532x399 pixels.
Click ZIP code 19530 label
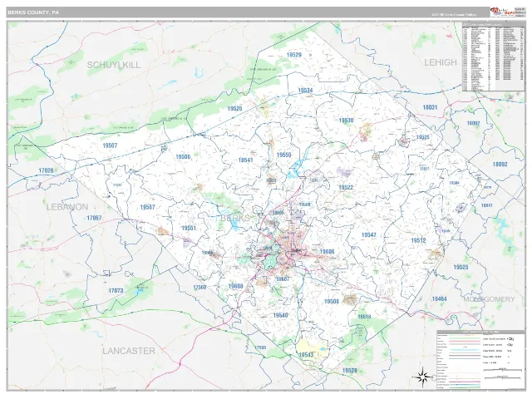(346, 120)
